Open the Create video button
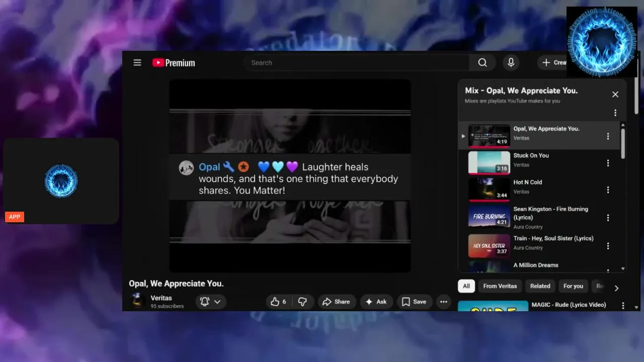Image resolution: width=644 pixels, height=362 pixels. coord(552,63)
